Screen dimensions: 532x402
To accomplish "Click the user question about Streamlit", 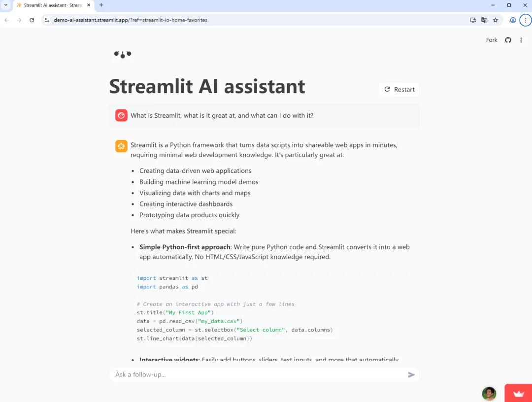I will pyautogui.click(x=222, y=116).
